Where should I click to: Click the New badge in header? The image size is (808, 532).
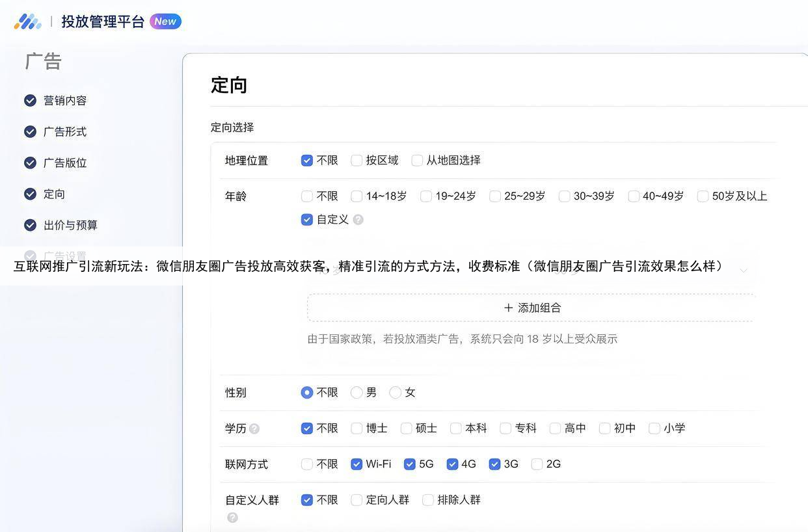pos(165,21)
